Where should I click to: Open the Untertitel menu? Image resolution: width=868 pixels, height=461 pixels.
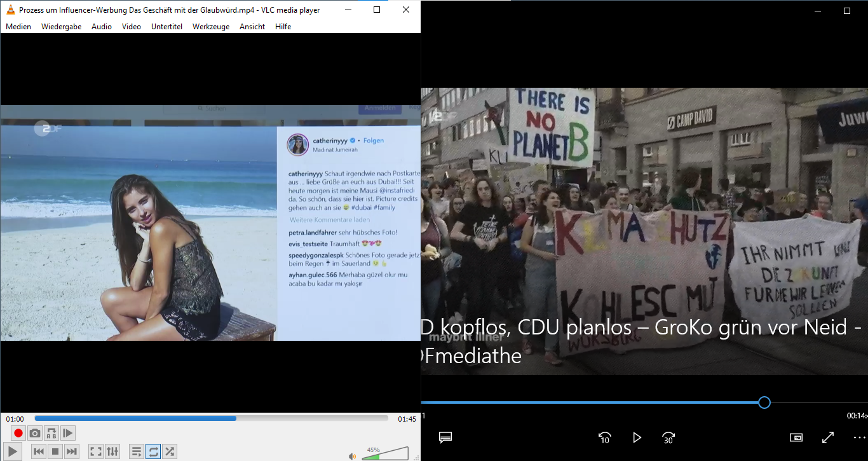click(166, 27)
